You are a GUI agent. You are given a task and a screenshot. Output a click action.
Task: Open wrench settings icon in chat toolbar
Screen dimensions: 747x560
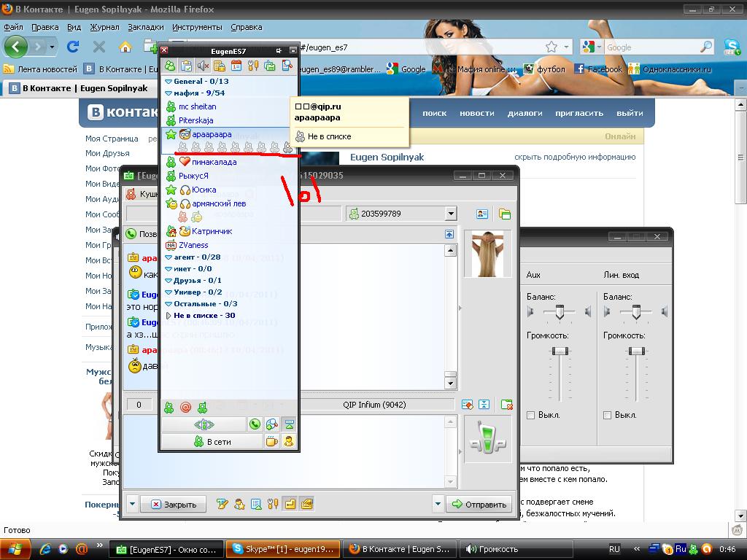tap(273, 504)
